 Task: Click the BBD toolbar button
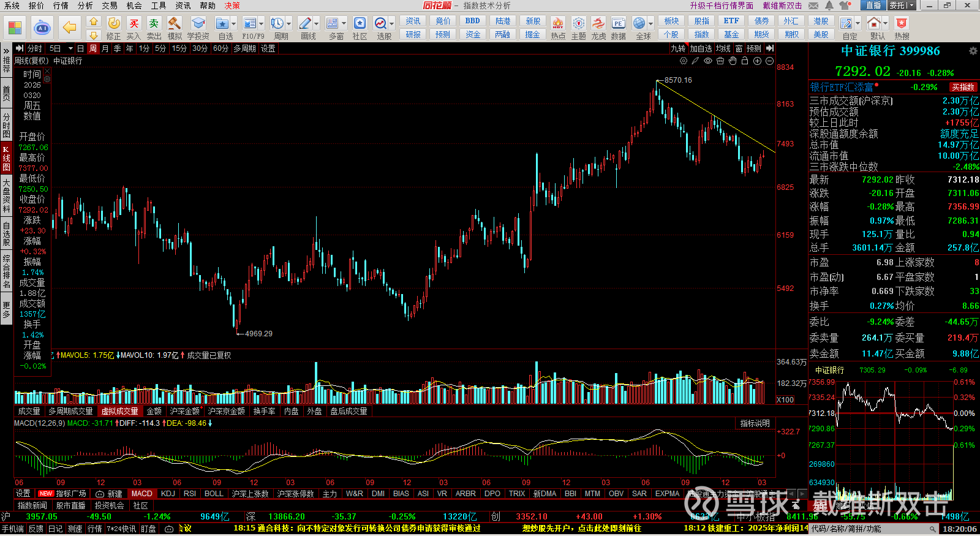[x=473, y=21]
